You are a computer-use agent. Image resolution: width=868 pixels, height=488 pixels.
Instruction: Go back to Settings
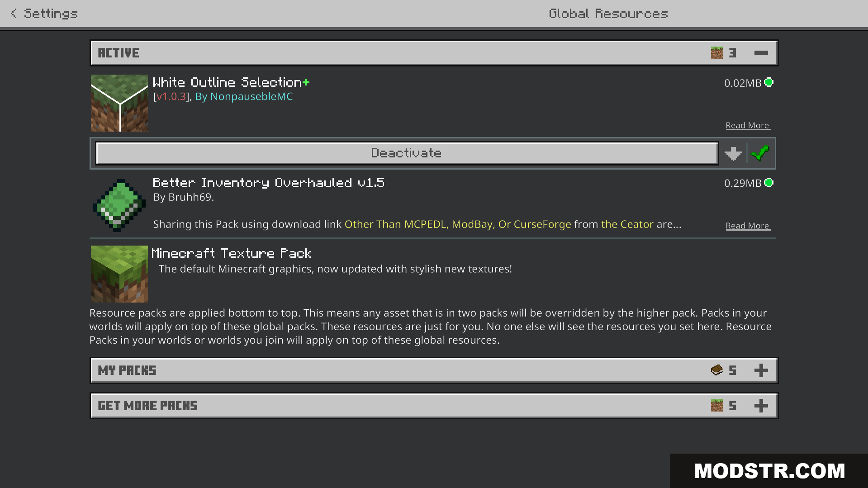click(x=44, y=14)
